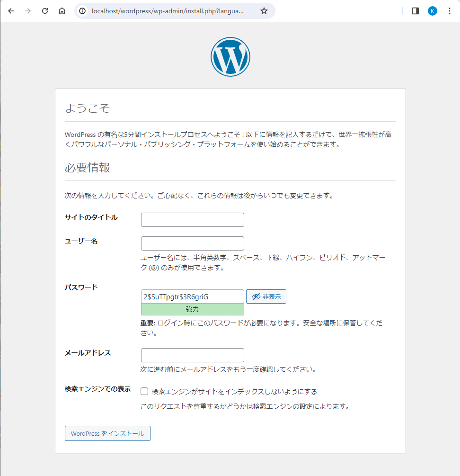Click the 強力 password strength bar
This screenshot has width=460, height=476.
[x=192, y=309]
